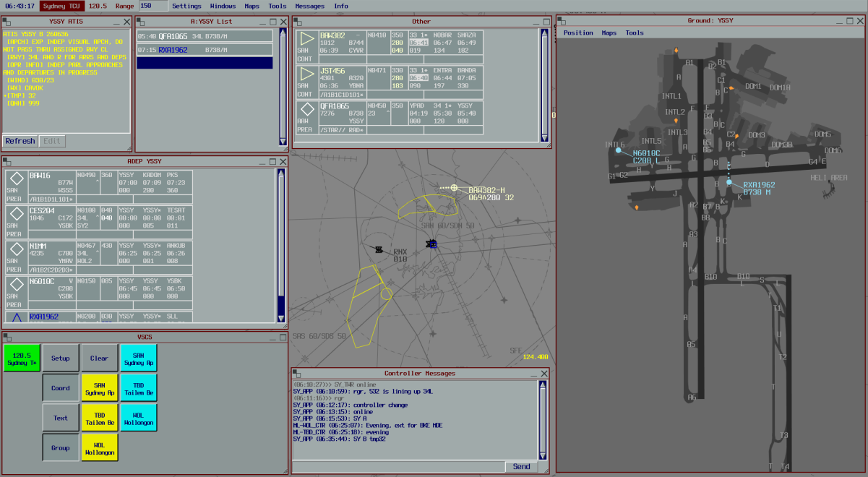Select the N6010C aircraft on ground map
This screenshot has width=868, height=477.
(619, 151)
